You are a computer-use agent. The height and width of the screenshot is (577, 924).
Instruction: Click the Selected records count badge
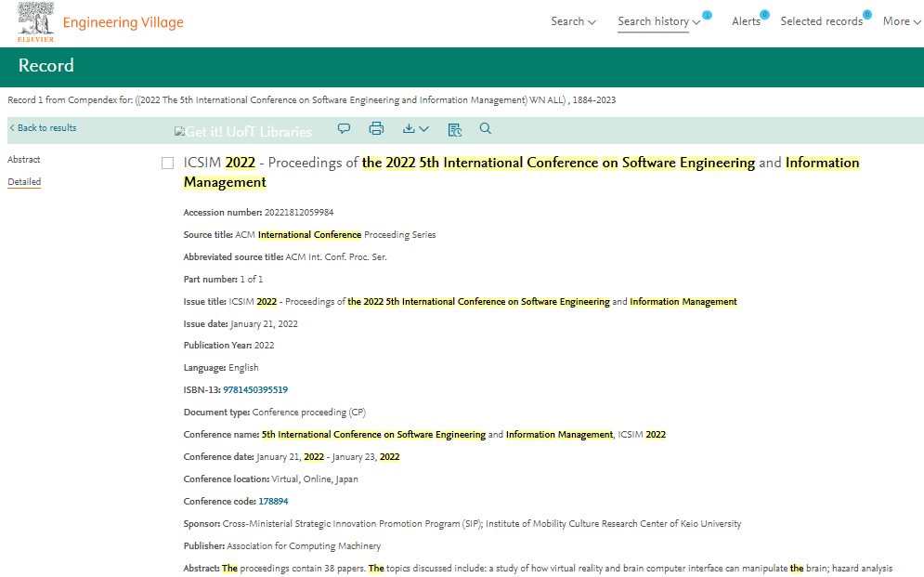tap(866, 15)
